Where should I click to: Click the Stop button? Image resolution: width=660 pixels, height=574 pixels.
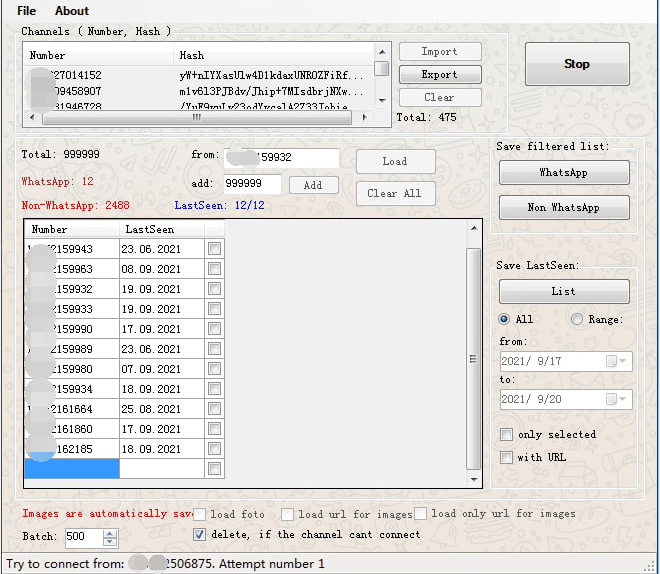[x=577, y=64]
